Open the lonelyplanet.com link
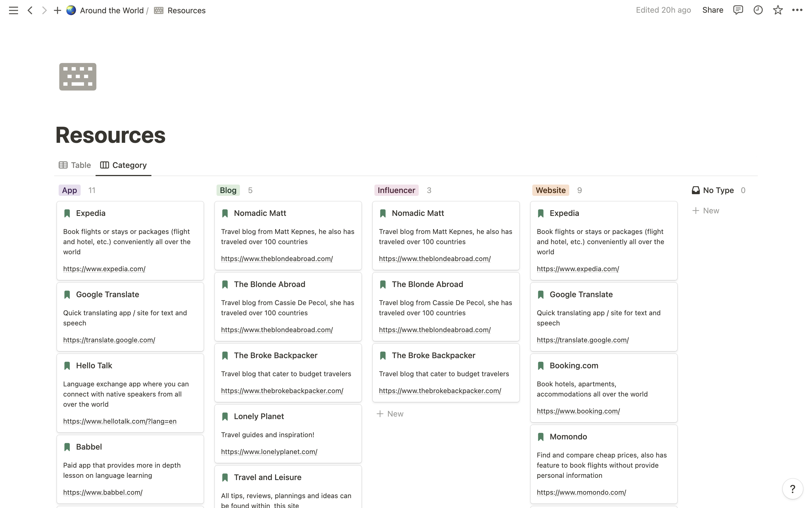 269,452
